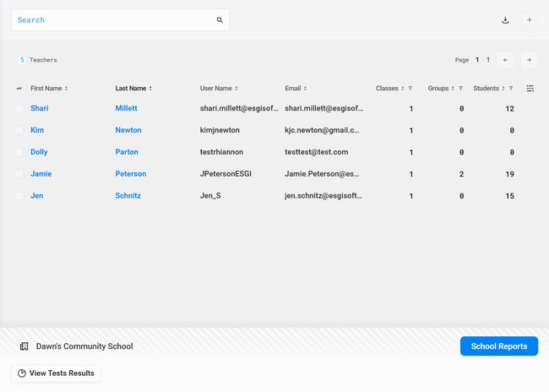The image size is (549, 392).
Task: Go to next page arrow
Action: click(x=529, y=60)
